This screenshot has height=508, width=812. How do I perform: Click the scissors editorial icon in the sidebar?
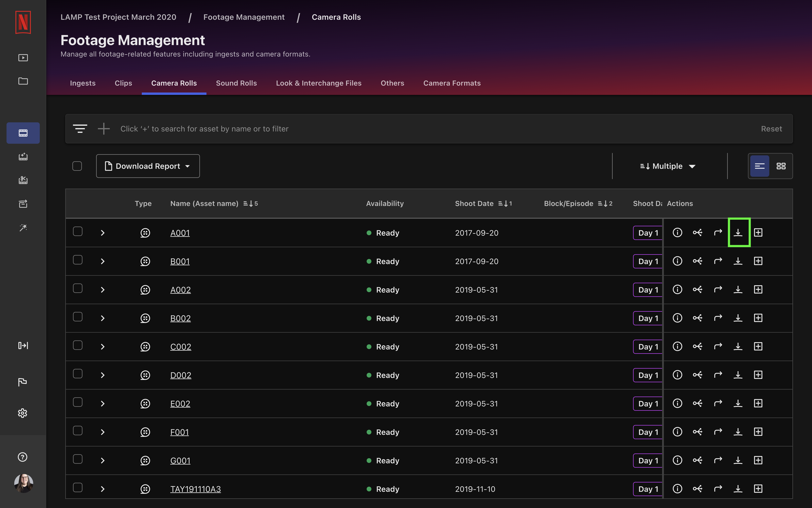[23, 180]
